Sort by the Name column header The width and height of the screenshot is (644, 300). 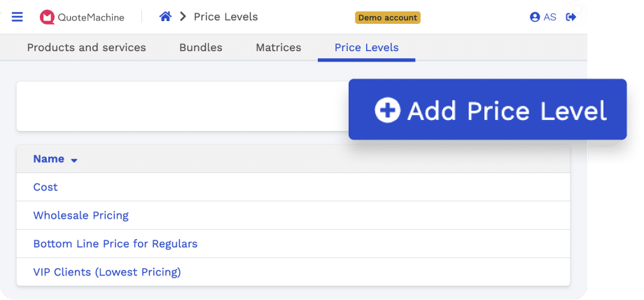click(48, 159)
